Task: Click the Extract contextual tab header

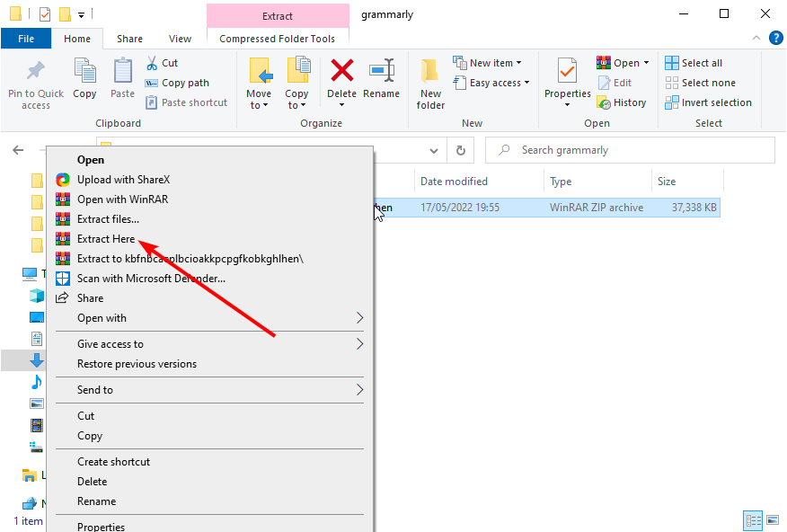Action: point(278,16)
